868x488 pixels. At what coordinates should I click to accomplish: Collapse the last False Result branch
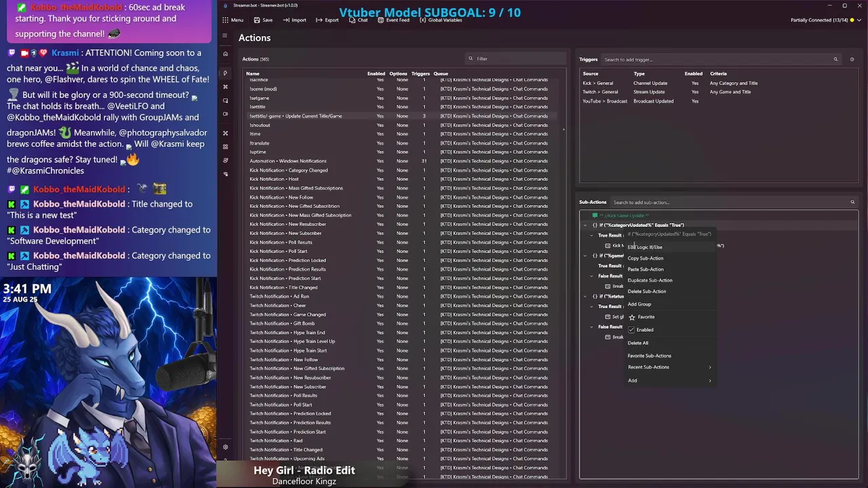click(591, 327)
